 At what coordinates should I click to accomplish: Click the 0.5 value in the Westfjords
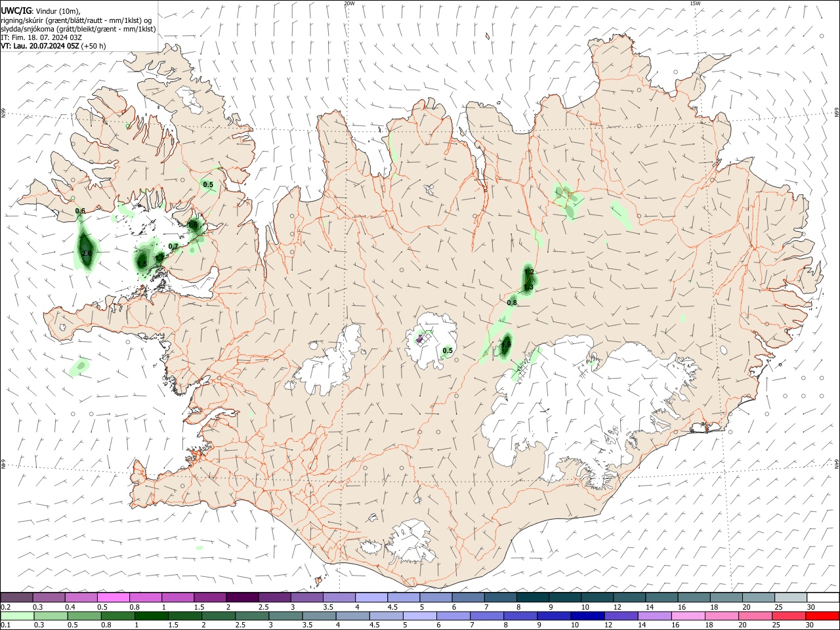click(x=208, y=184)
